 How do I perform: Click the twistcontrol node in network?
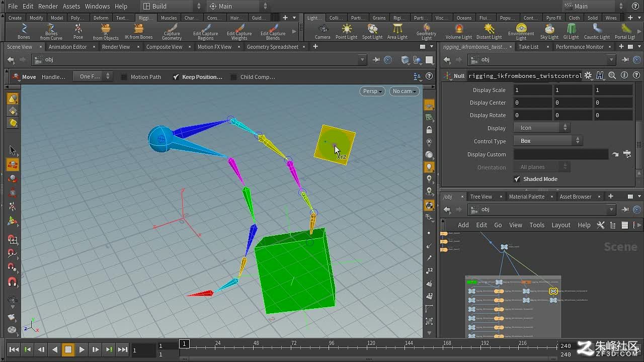[553, 291]
